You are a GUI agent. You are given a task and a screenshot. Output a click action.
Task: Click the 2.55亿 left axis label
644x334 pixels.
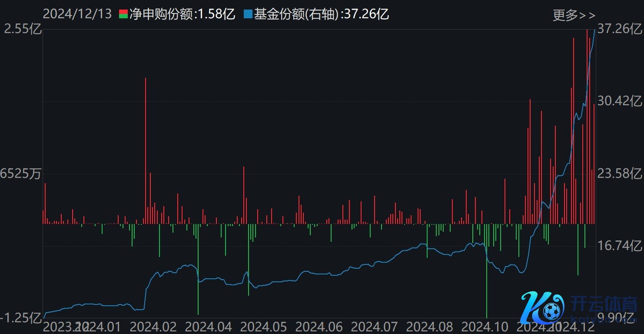point(23,30)
